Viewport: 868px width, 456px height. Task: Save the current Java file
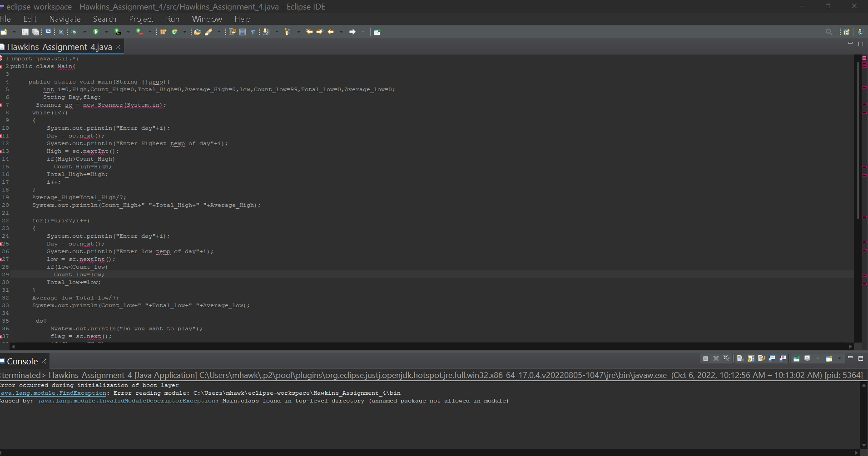pyautogui.click(x=25, y=32)
